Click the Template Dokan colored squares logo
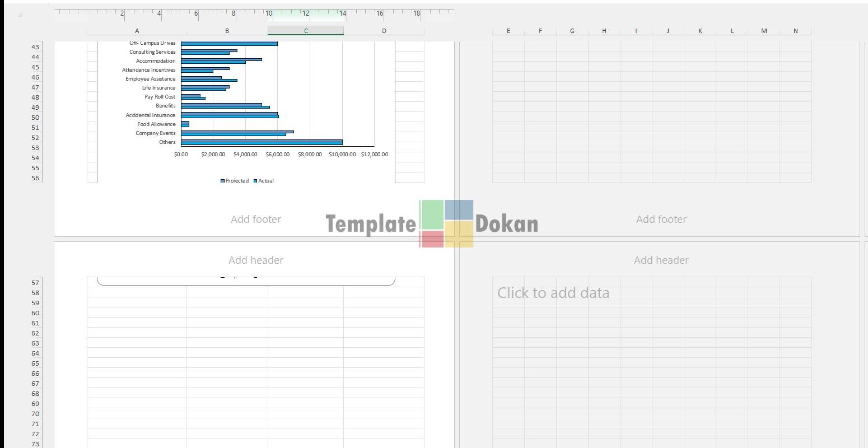This screenshot has height=448, width=868. point(446,223)
